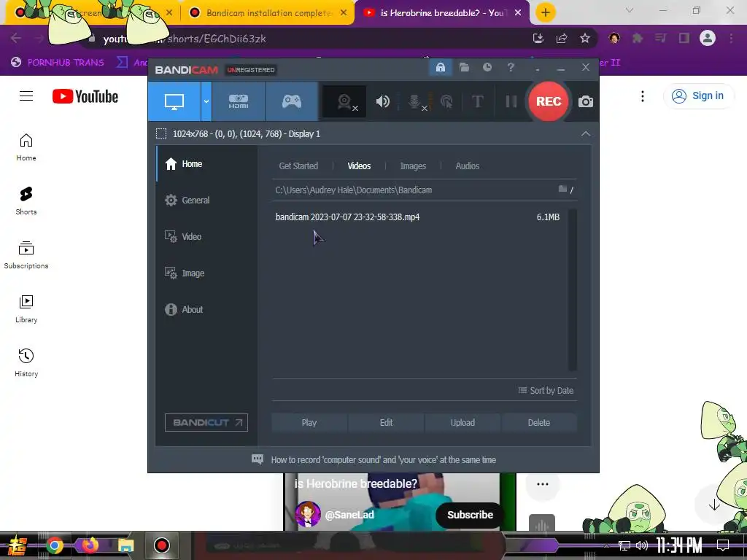Open the @SaneLad channel avatar
The image size is (747, 560).
307,514
